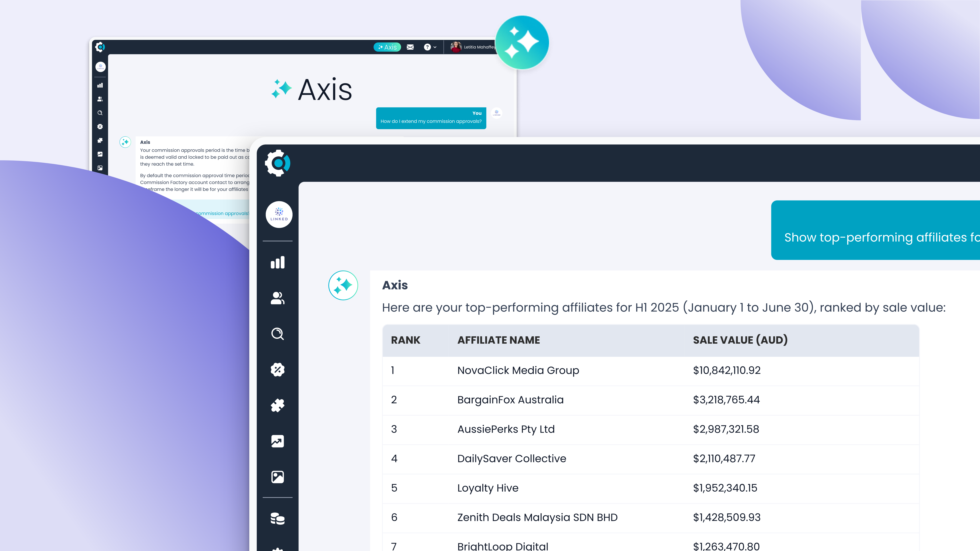Open the percent badge icon in back window sidebar
980x551 pixels.
pyautogui.click(x=100, y=127)
